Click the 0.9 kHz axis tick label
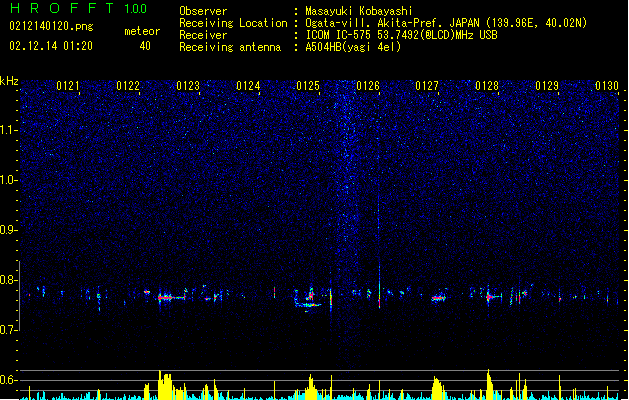This screenshot has height=400, width=629. (x=9, y=230)
